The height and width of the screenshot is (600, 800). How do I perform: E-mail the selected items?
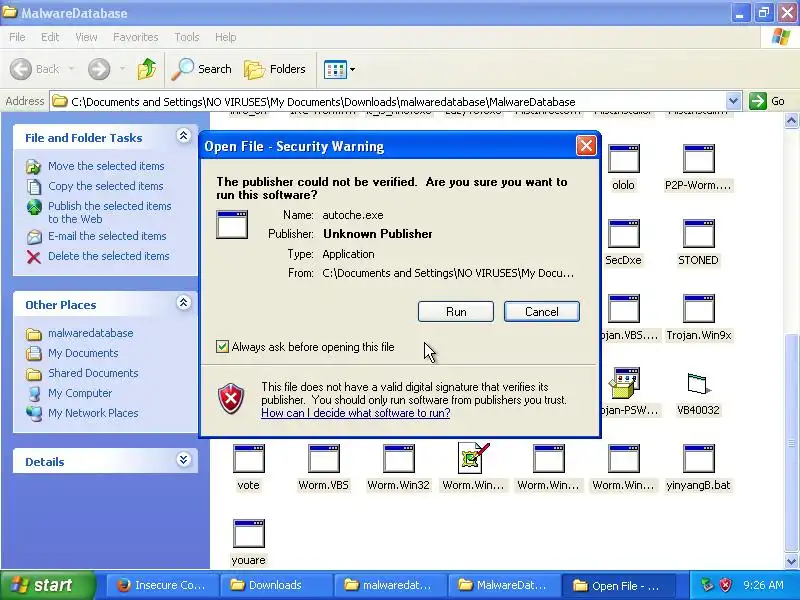pyautogui.click(x=107, y=236)
